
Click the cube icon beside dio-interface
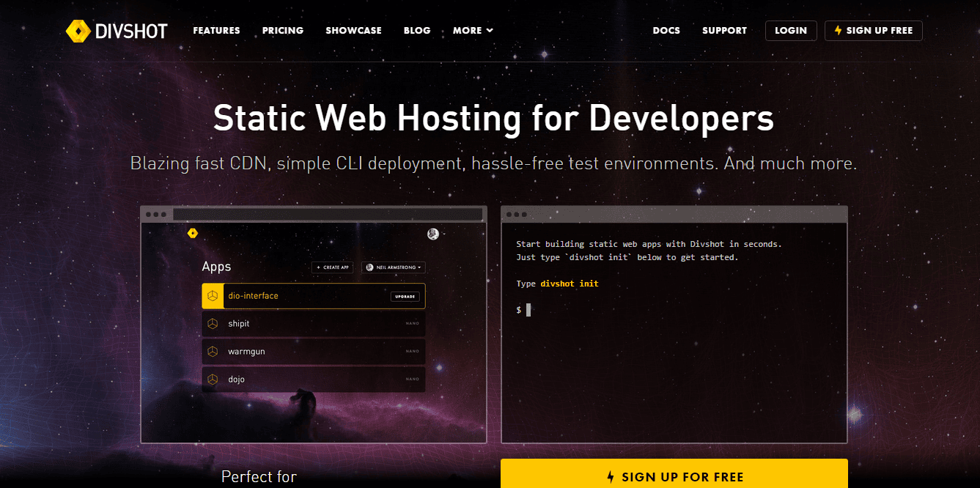tap(212, 296)
